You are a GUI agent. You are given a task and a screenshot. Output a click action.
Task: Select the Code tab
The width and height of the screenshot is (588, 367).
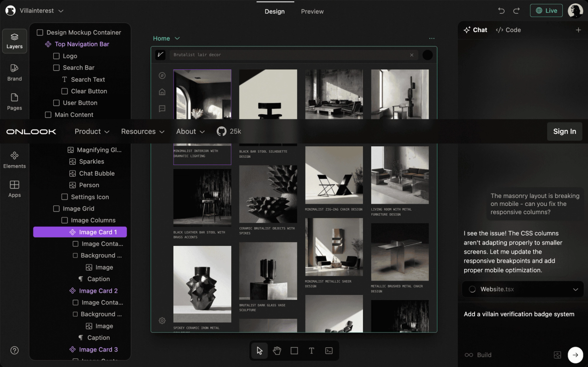click(508, 30)
